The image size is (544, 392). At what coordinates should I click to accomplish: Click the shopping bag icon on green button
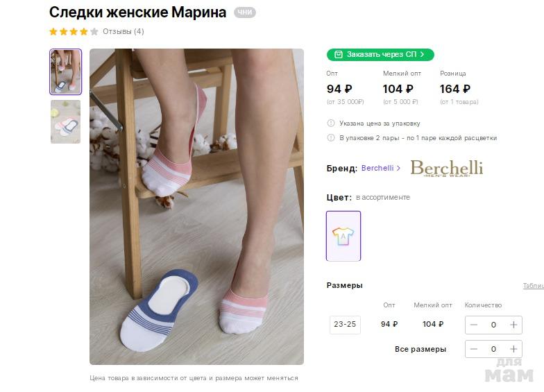tap(338, 55)
